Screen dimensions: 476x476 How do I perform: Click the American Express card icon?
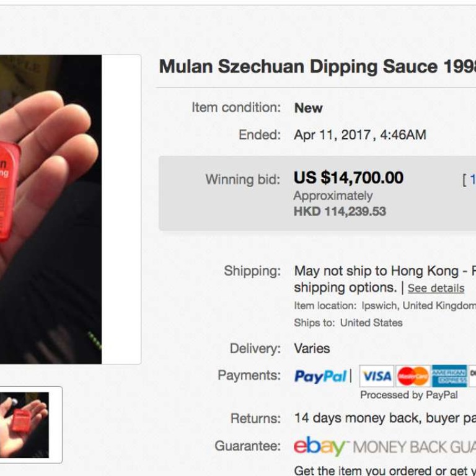coord(449,376)
